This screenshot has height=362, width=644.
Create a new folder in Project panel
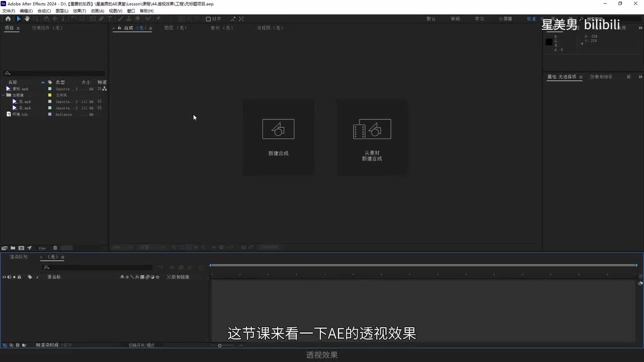coord(13,248)
